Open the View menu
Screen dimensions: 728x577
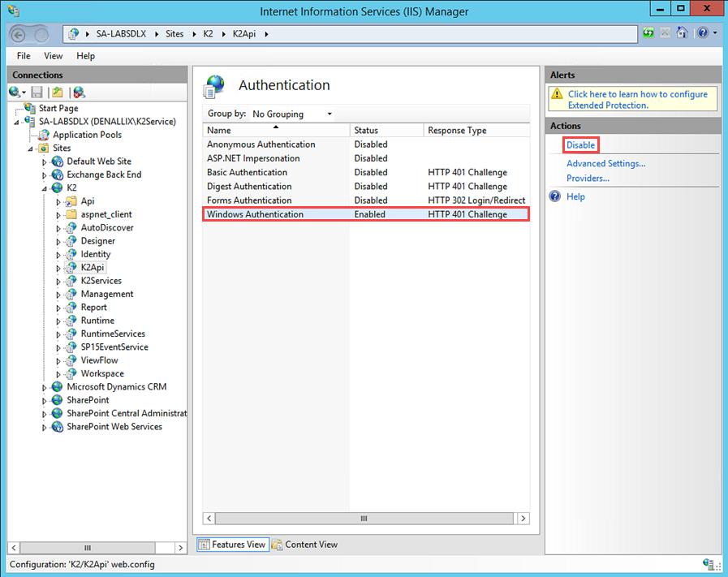pos(54,56)
